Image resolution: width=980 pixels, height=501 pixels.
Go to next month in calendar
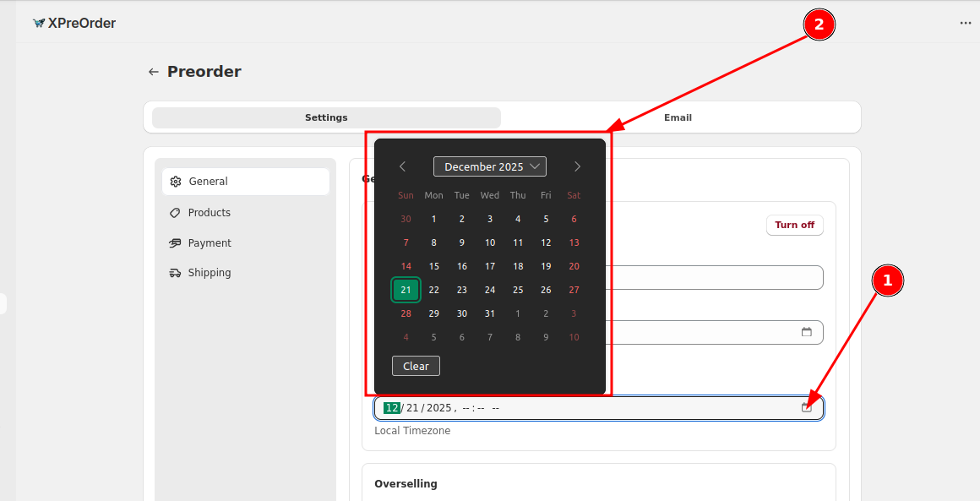tap(577, 166)
